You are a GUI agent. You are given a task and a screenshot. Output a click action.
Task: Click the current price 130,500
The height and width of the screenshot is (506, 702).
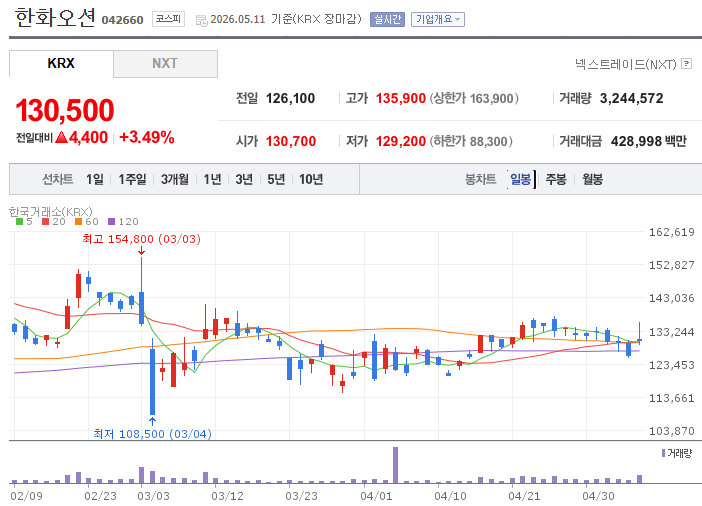pos(65,110)
